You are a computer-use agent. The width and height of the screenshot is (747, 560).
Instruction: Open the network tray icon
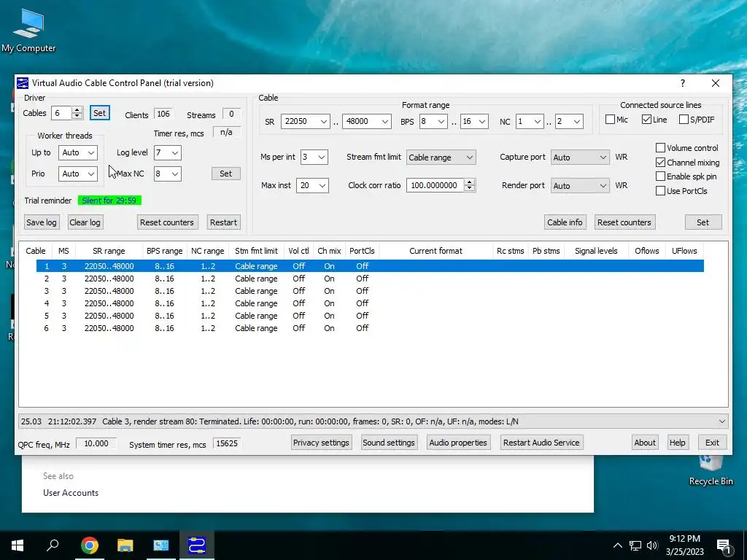(x=635, y=545)
